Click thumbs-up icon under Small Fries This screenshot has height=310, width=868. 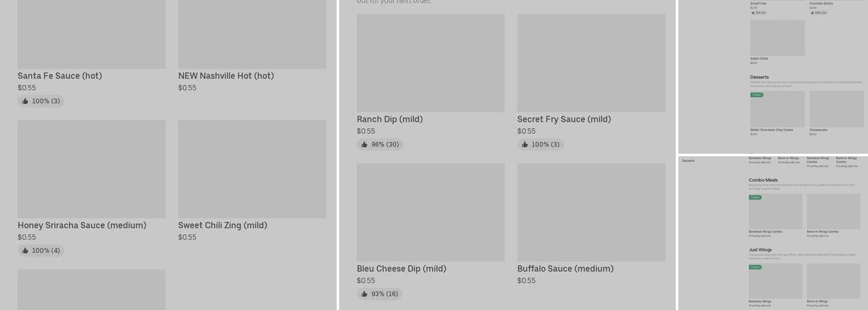click(x=754, y=12)
